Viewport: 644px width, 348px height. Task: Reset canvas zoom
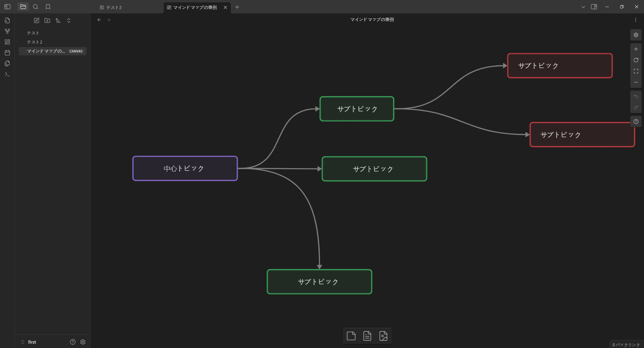tap(636, 60)
